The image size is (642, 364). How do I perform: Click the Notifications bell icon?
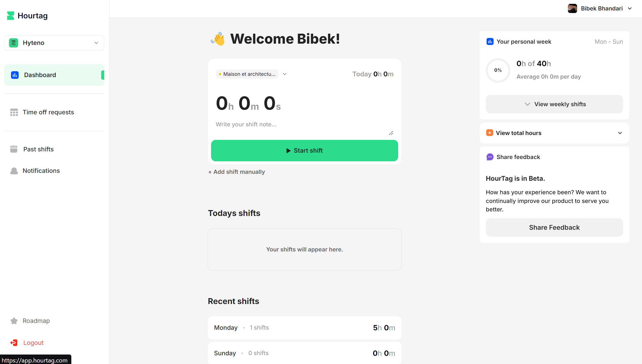pyautogui.click(x=14, y=171)
